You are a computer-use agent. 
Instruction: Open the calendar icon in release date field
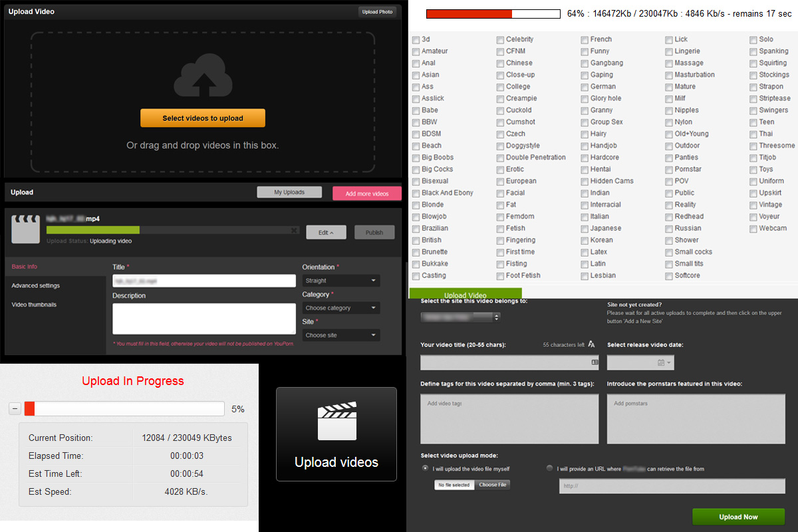pyautogui.click(x=661, y=362)
